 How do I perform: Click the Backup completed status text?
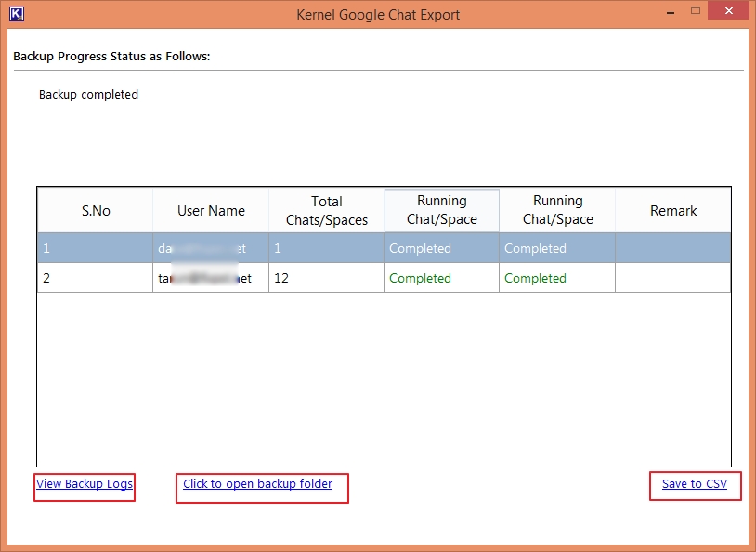point(89,94)
